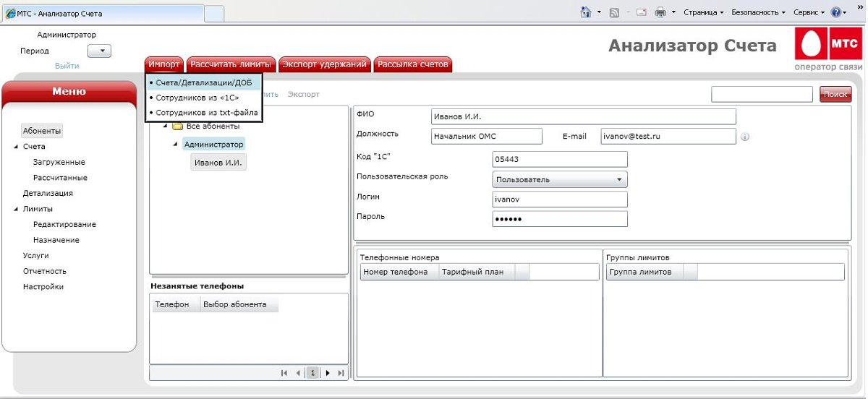Open Редактирование under Лимиты

(64, 224)
